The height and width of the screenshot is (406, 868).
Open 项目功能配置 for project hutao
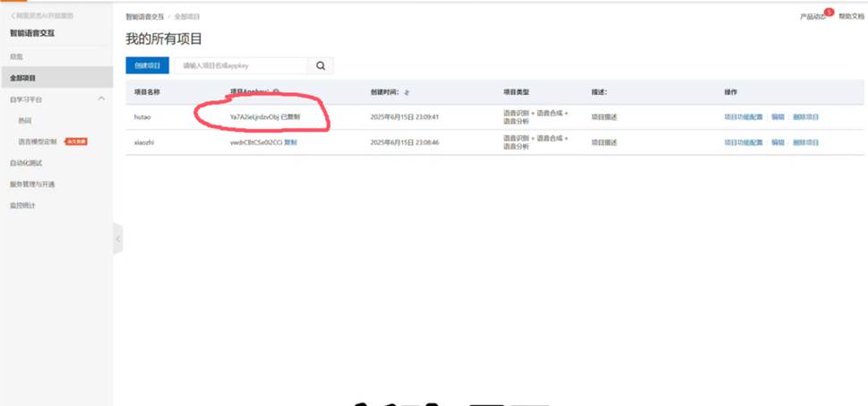(x=743, y=117)
